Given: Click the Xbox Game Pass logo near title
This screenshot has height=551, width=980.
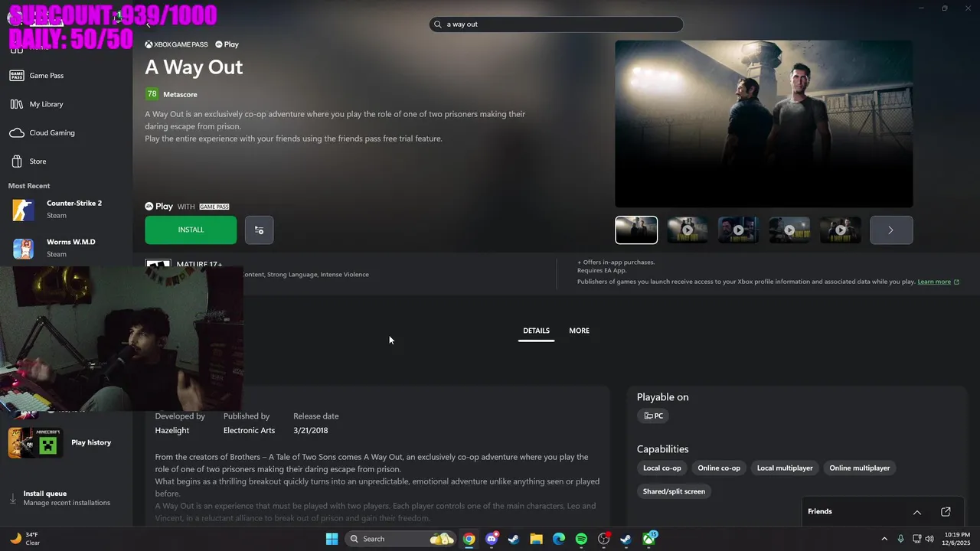Looking at the screenshot, I should (x=176, y=44).
